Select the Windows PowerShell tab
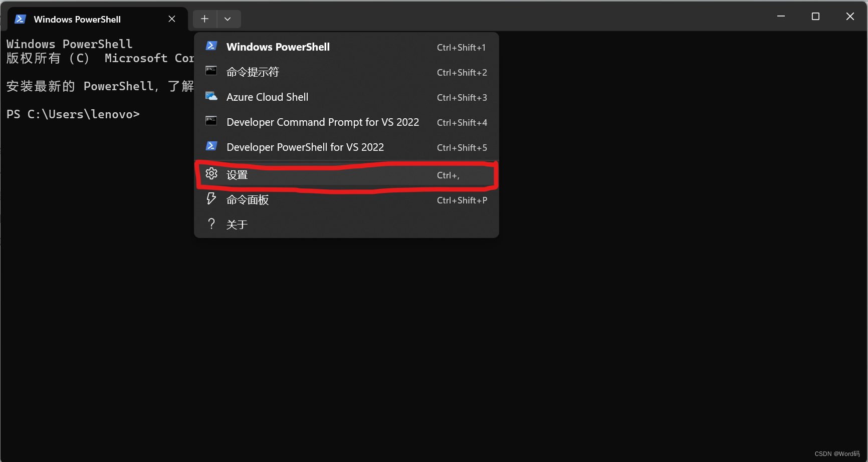The height and width of the screenshot is (462, 868). (98, 19)
